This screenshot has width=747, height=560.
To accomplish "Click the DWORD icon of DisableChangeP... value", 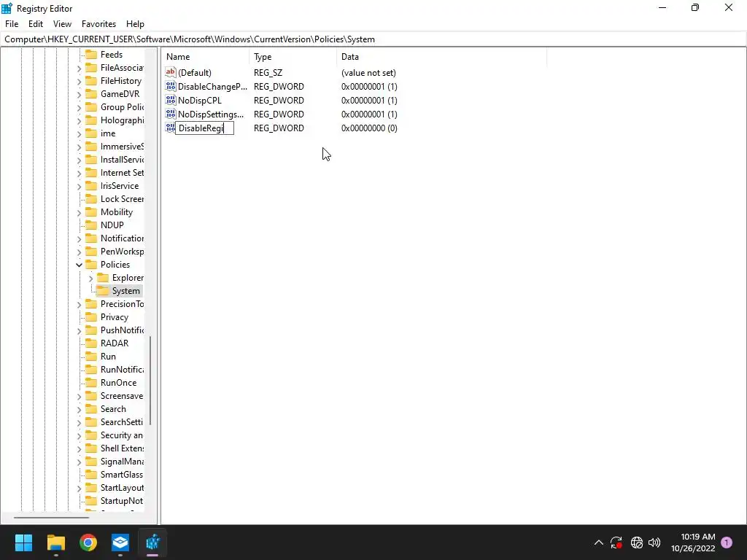I will (171, 86).
